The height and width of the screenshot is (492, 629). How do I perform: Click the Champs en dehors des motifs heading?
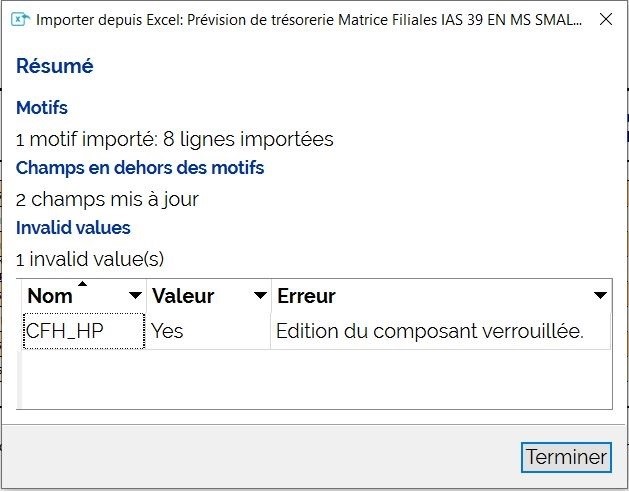(140, 168)
